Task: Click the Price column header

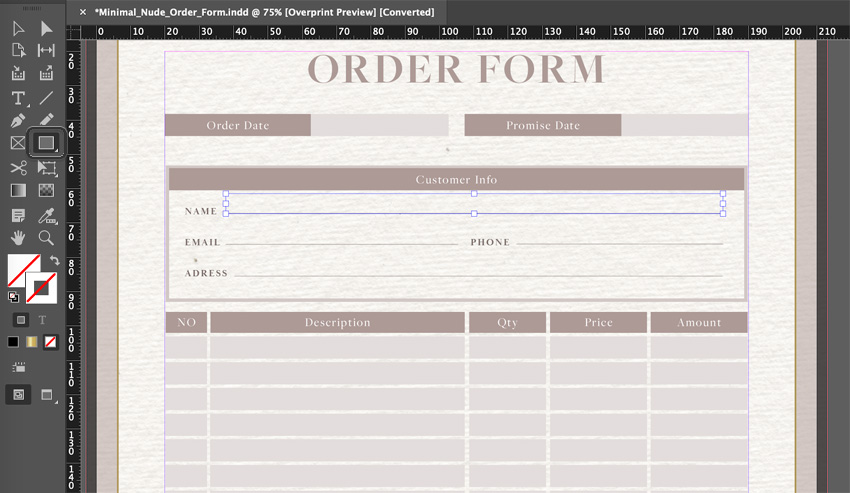Action: 598,322
